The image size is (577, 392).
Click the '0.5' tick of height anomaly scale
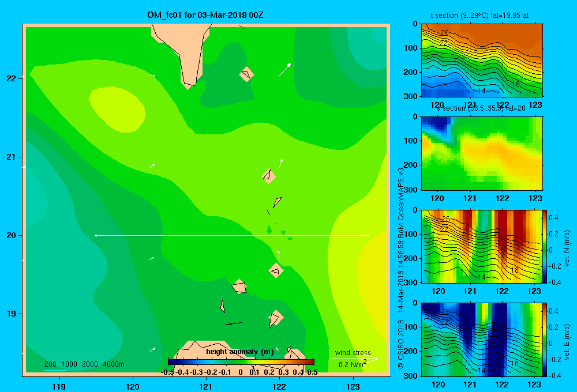point(312,372)
